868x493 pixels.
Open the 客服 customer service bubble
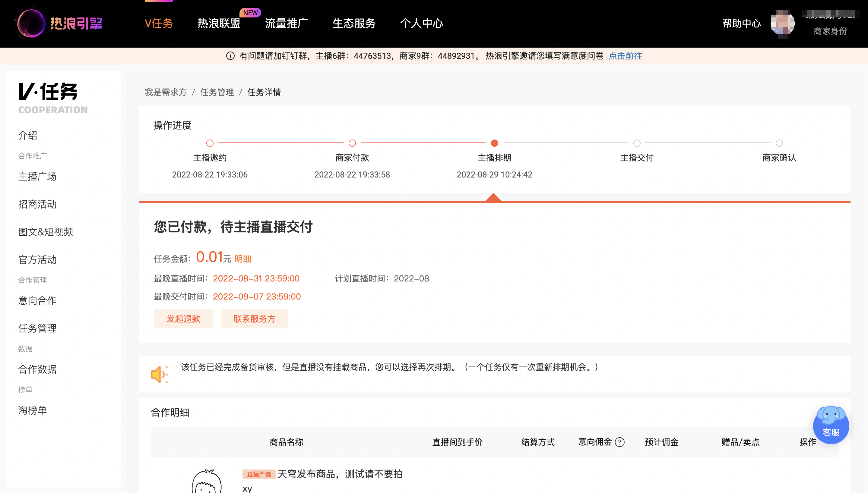tap(831, 425)
